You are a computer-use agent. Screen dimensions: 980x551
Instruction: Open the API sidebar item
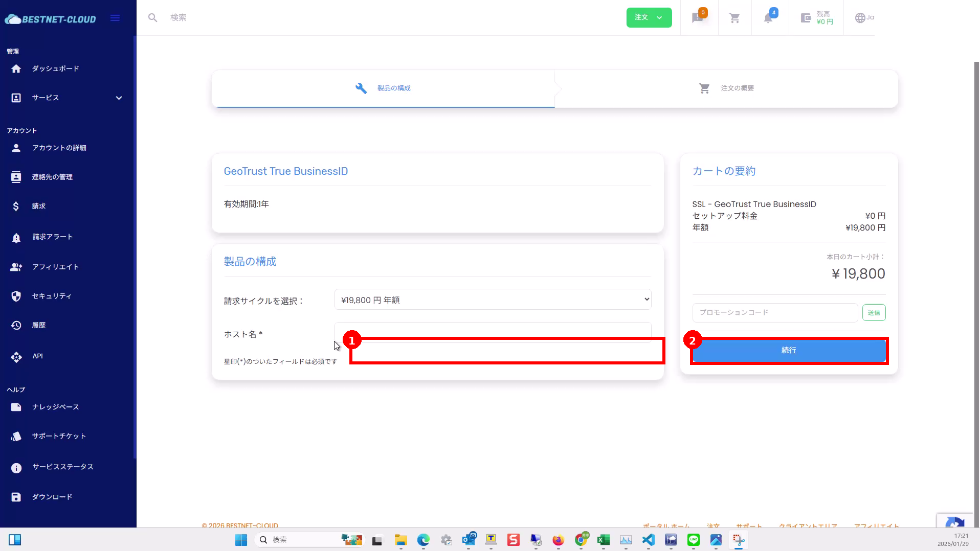[37, 356]
